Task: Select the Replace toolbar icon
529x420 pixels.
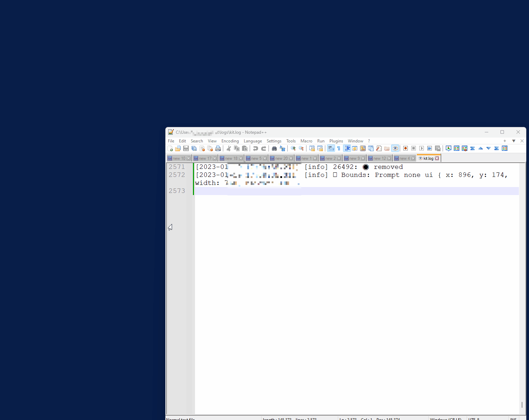Action: click(282, 149)
